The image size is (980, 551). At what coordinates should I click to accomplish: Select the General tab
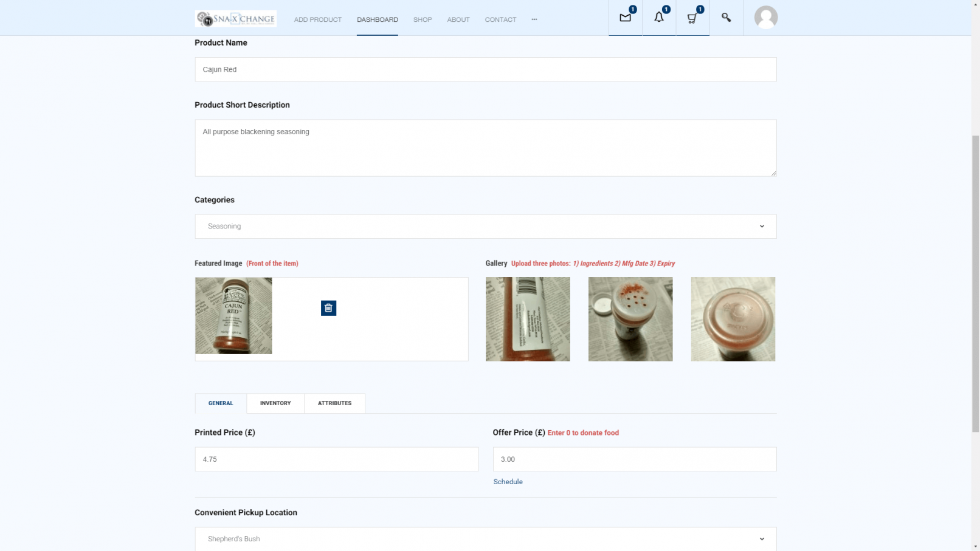221,403
